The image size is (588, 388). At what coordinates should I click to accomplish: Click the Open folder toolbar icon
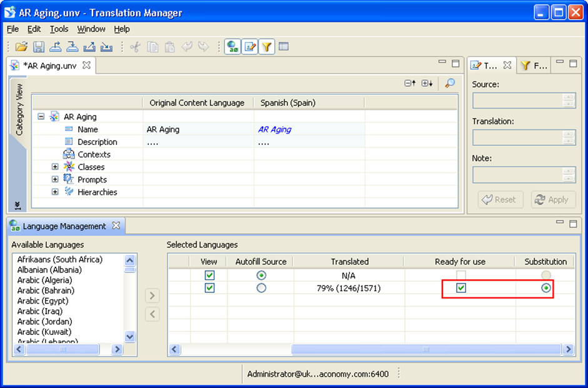(x=21, y=47)
